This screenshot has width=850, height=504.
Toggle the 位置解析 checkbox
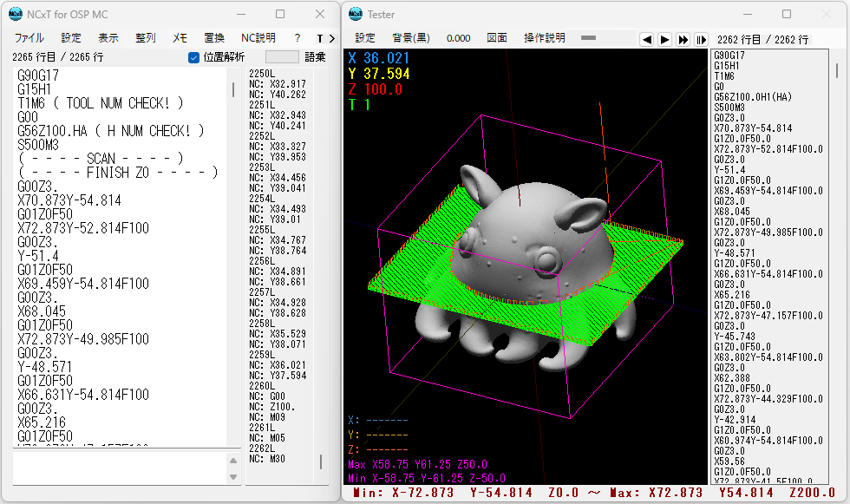(x=193, y=57)
